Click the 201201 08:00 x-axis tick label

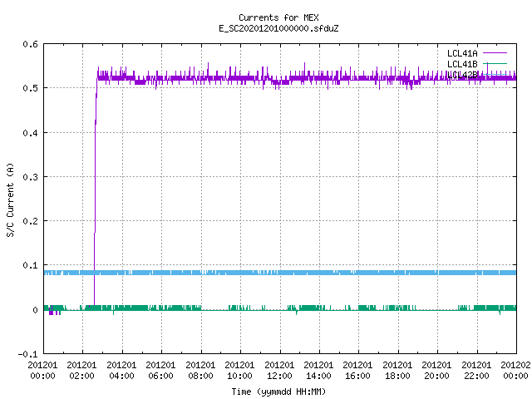coord(200,370)
